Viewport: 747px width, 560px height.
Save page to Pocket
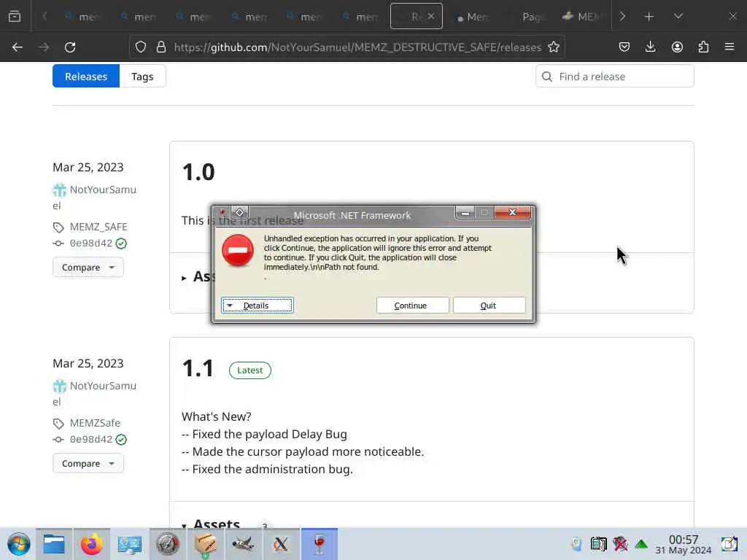(x=624, y=47)
